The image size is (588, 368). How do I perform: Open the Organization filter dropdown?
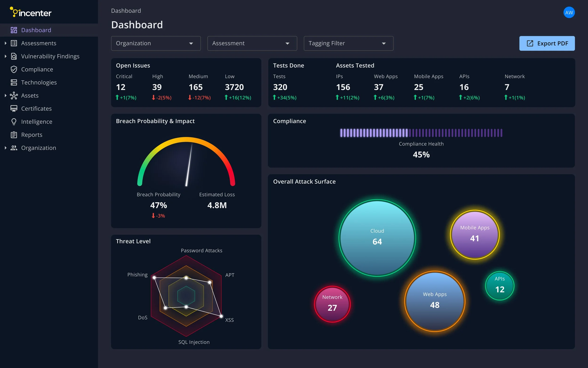click(x=155, y=43)
